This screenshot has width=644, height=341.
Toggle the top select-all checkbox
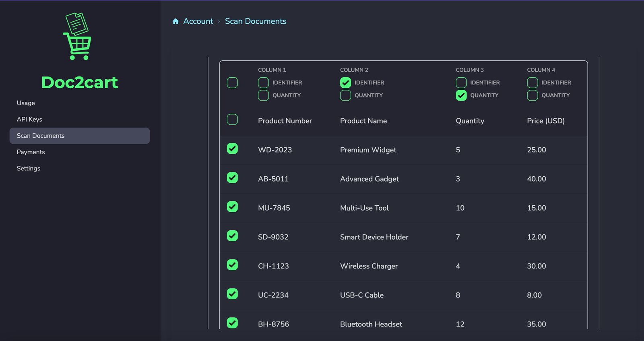(x=232, y=83)
